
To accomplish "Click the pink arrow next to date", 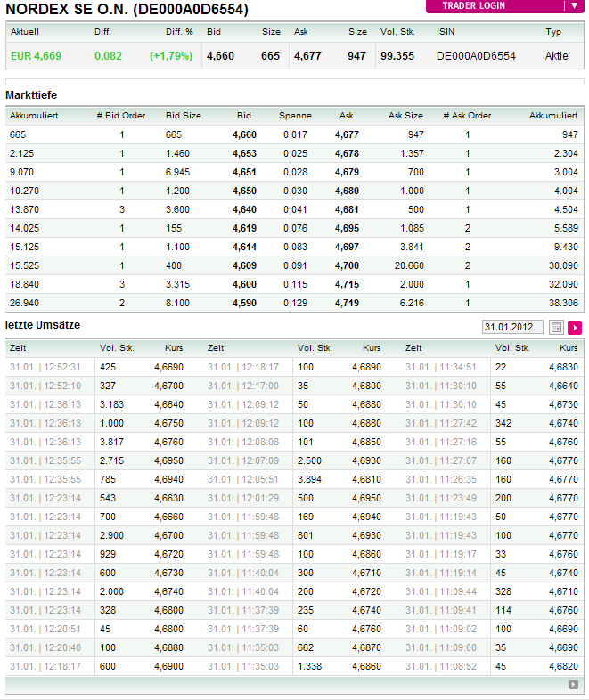I will [x=575, y=327].
